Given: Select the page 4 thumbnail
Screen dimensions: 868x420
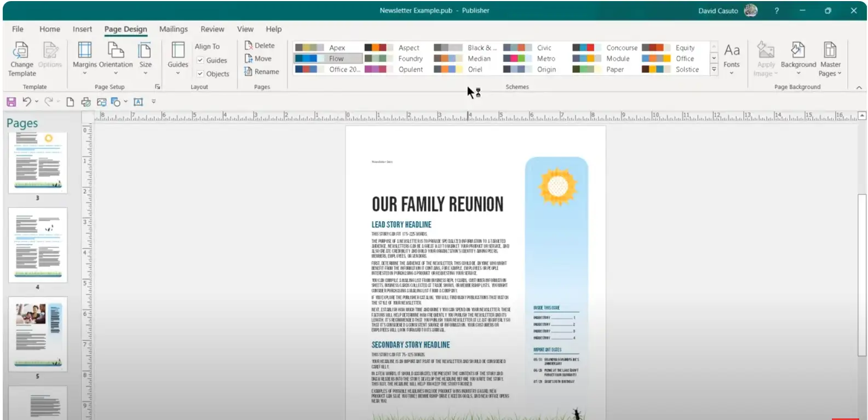Looking at the screenshot, I should tap(38, 245).
